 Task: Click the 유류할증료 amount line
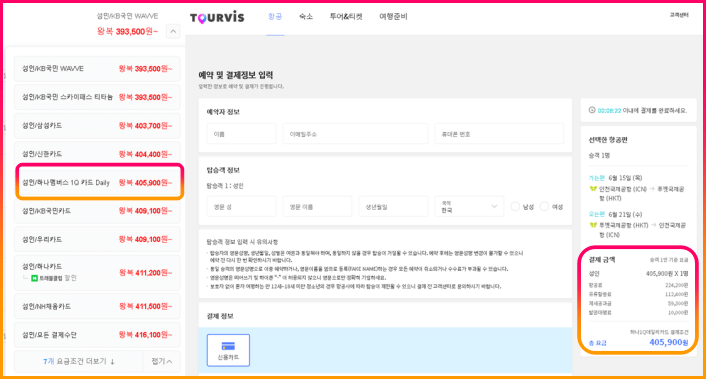point(638,294)
